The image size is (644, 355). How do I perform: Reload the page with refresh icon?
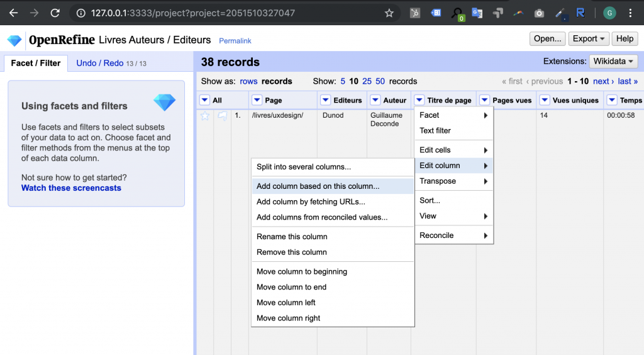[55, 13]
